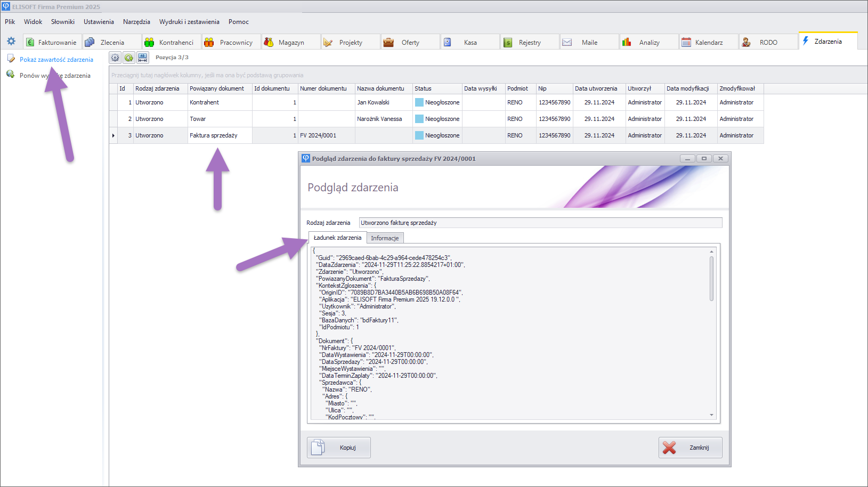Click the column width fit icon
Image resolution: width=868 pixels, height=487 pixels.
pyautogui.click(x=143, y=58)
